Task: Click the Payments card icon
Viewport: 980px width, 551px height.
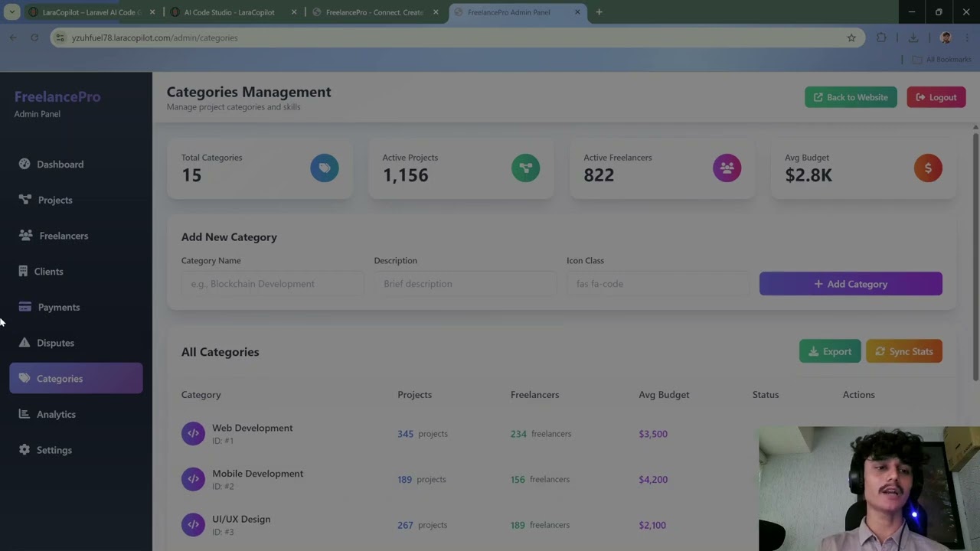Action: 25,307
